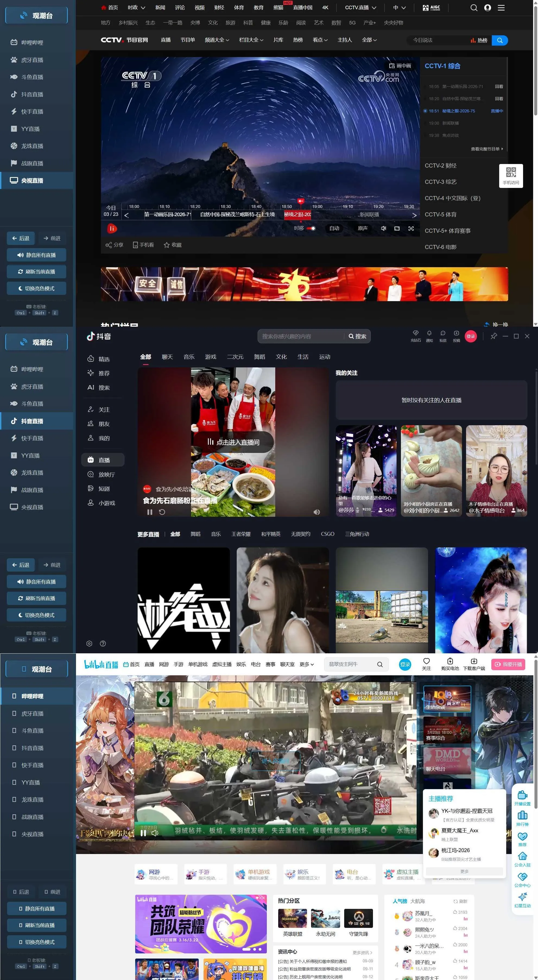Pin the Douyin window with pushpin icon
The image size is (538, 980).
click(494, 336)
